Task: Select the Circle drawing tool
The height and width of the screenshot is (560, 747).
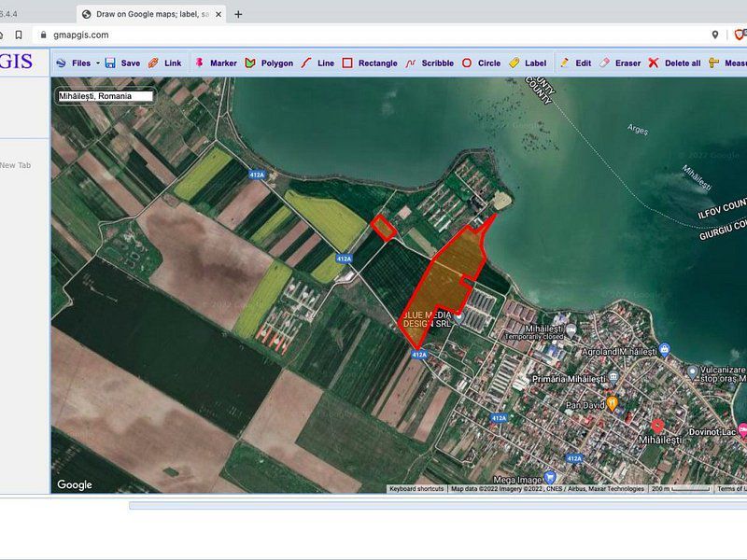Action: pos(481,63)
